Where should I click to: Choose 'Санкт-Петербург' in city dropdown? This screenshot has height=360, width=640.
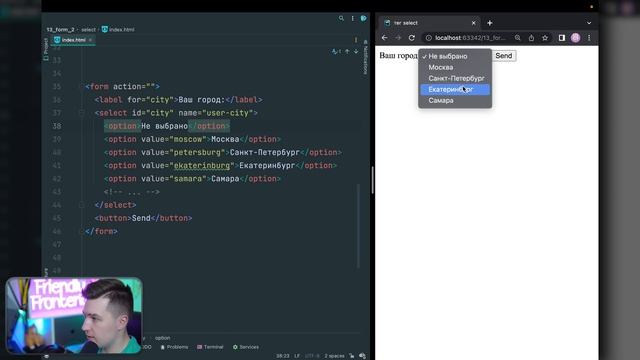pyautogui.click(x=455, y=78)
